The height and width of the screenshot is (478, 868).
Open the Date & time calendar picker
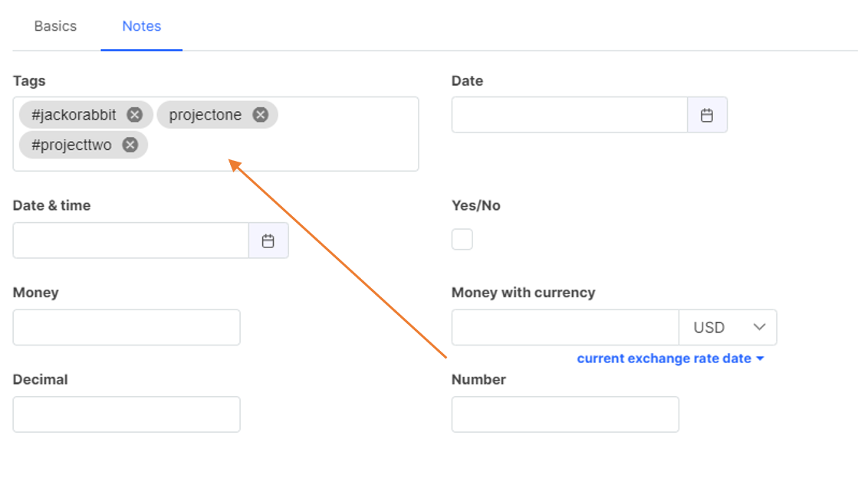point(268,241)
